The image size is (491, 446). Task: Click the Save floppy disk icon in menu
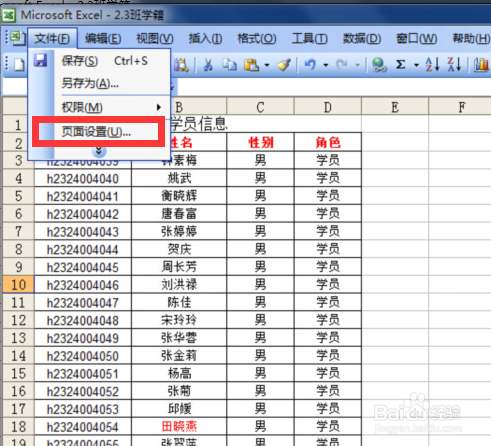coord(41,60)
